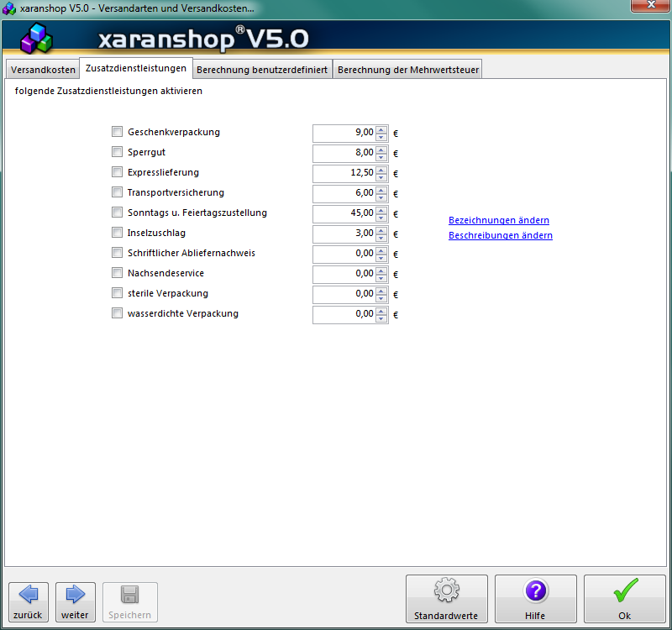Increase Expresslieferung price with up arrow

[381, 171]
